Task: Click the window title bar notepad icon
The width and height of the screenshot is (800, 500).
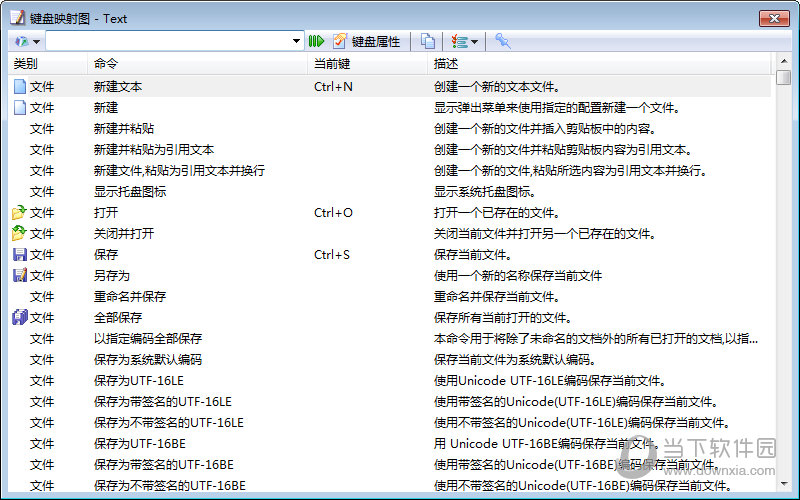Action: point(17,17)
